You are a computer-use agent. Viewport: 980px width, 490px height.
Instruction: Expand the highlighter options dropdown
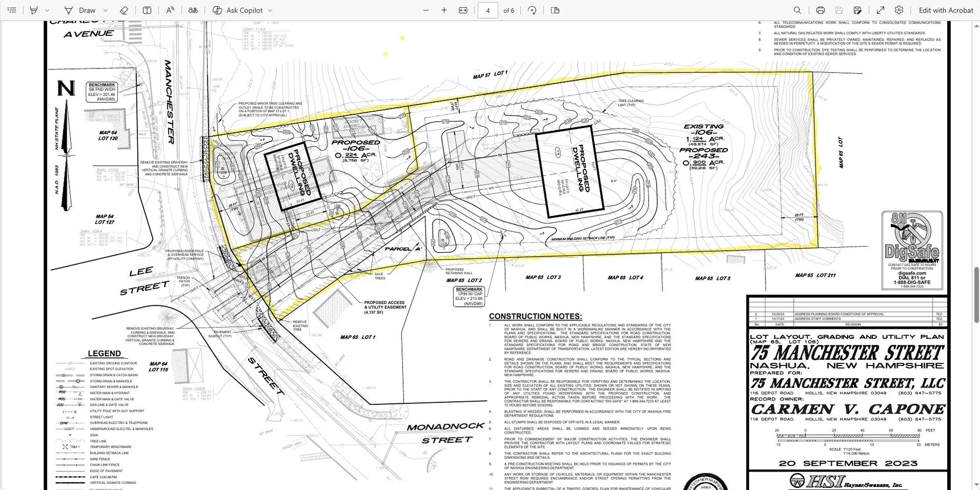(47, 10)
